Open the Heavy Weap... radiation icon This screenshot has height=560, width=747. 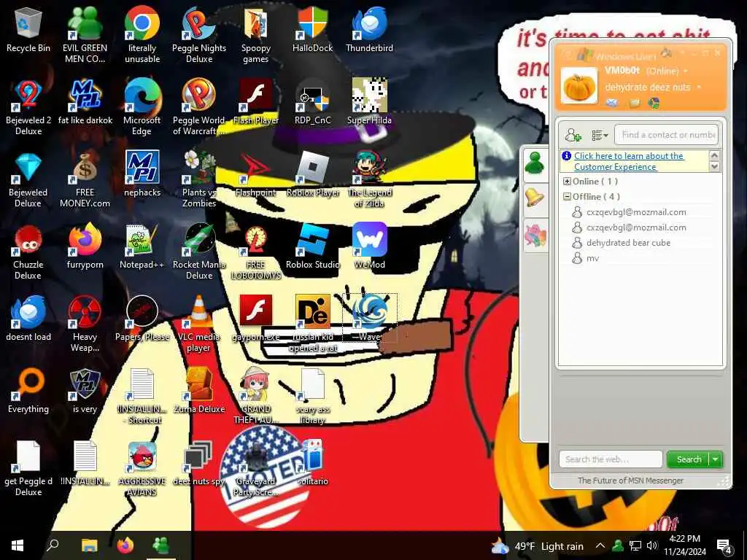(85, 324)
